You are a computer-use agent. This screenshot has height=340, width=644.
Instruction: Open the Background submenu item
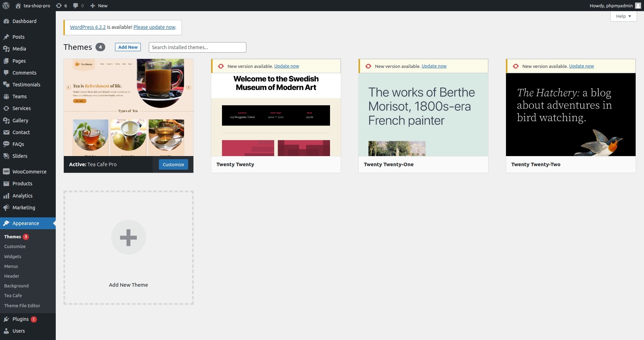click(16, 286)
